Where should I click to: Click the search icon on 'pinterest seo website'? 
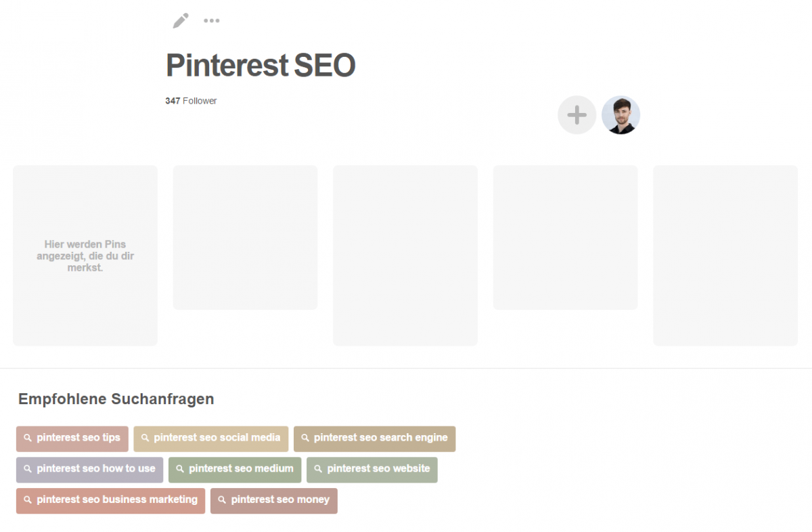click(318, 469)
